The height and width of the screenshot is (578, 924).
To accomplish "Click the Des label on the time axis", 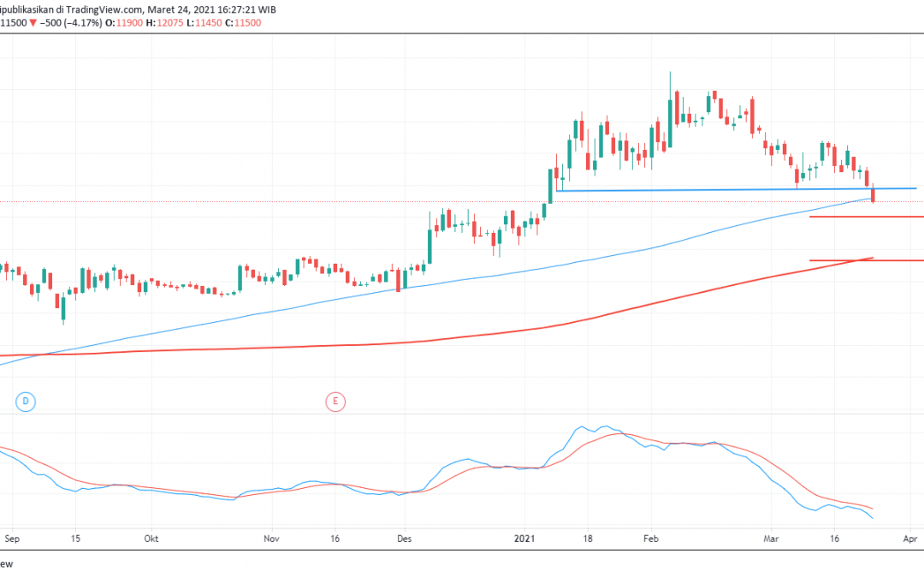I will [403, 539].
